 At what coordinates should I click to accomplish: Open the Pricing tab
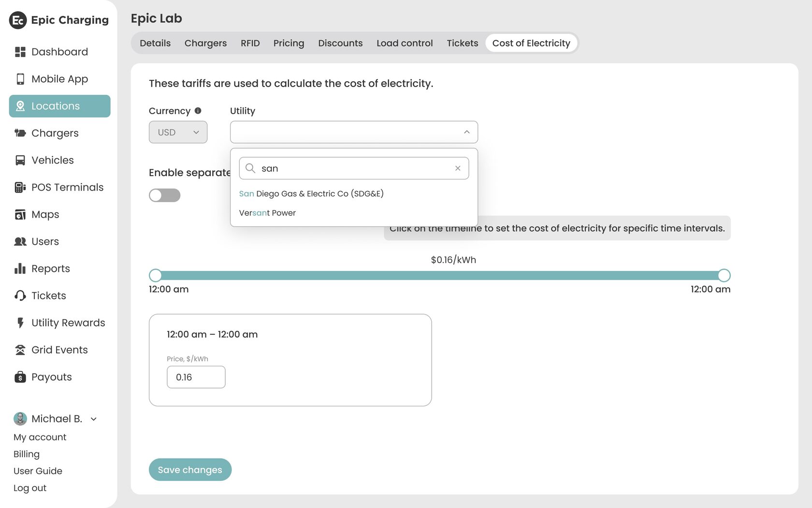point(289,43)
